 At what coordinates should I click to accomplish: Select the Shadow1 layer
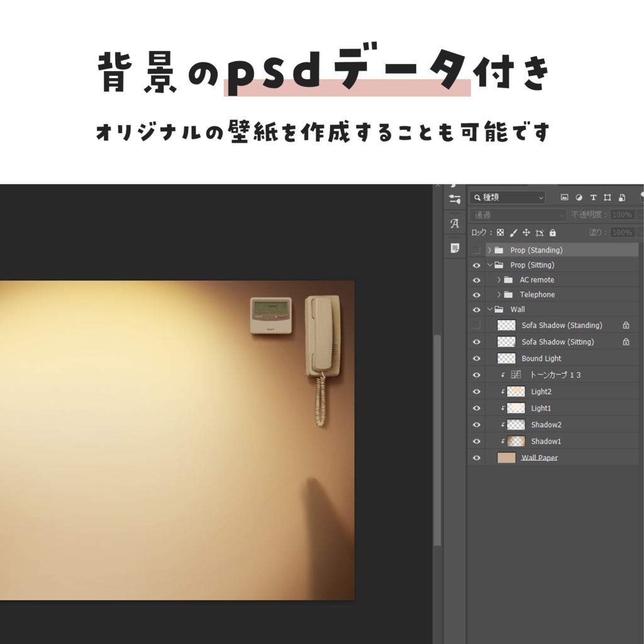[553, 441]
